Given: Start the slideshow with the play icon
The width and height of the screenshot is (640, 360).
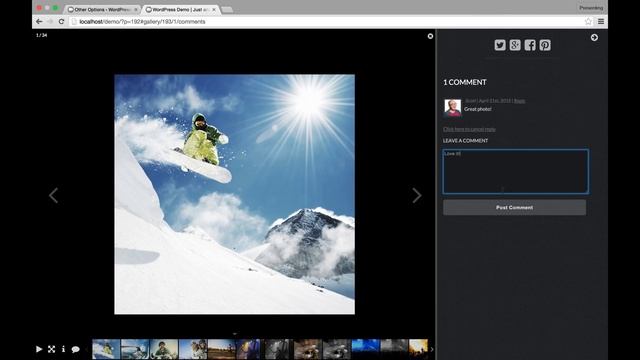Looking at the screenshot, I should point(39,349).
